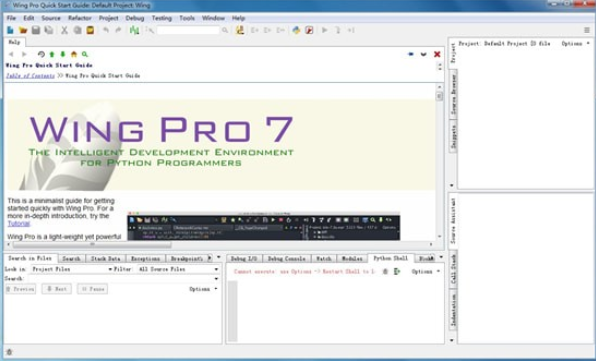
Task: Go to previous page with green up arrow
Action: pos(52,54)
